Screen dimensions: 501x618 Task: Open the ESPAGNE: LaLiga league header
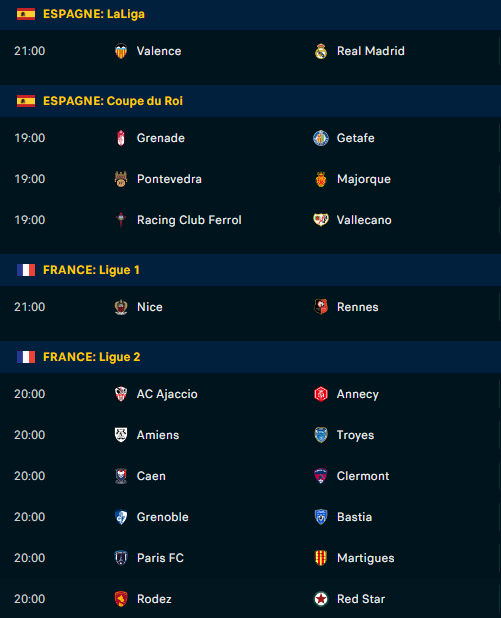tap(250, 15)
